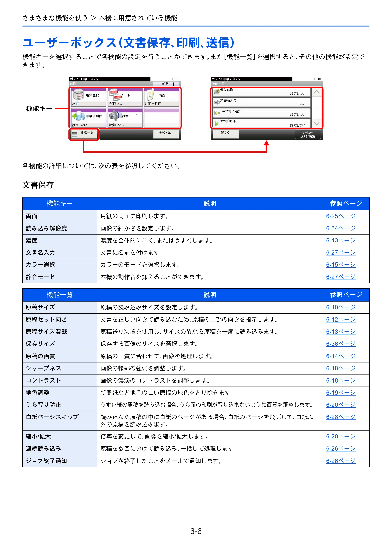The height and width of the screenshot is (555, 392).
Task: Open 6-18ページ link for シャープネス
Action: pos(341,368)
